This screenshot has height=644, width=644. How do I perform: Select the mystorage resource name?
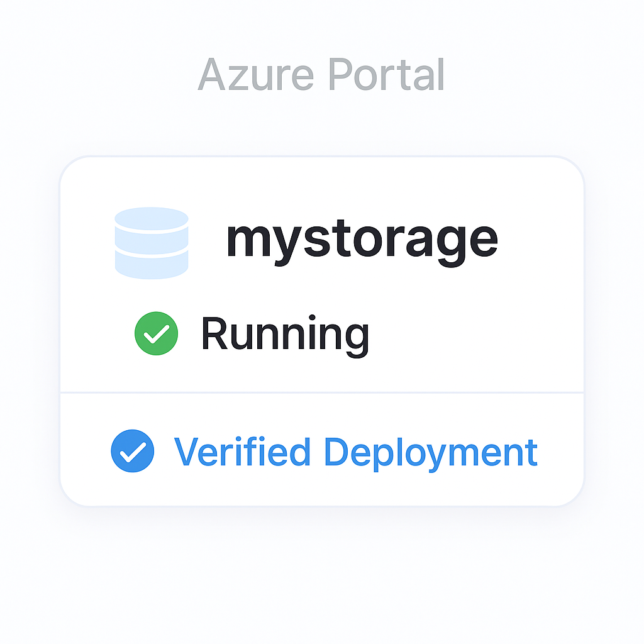tap(362, 243)
